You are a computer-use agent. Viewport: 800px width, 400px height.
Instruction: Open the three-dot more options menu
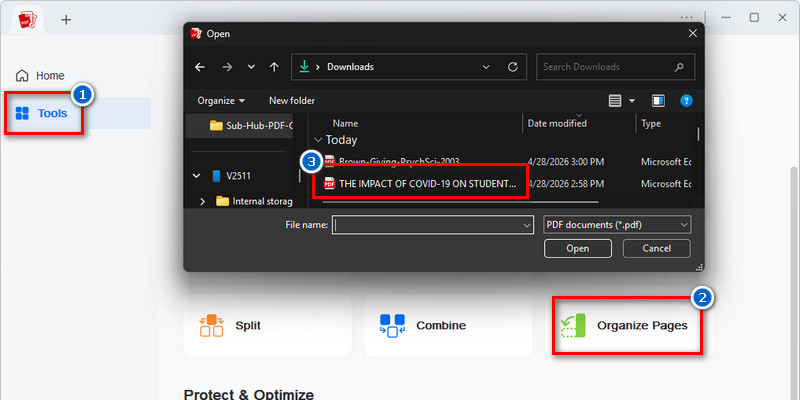[x=686, y=18]
